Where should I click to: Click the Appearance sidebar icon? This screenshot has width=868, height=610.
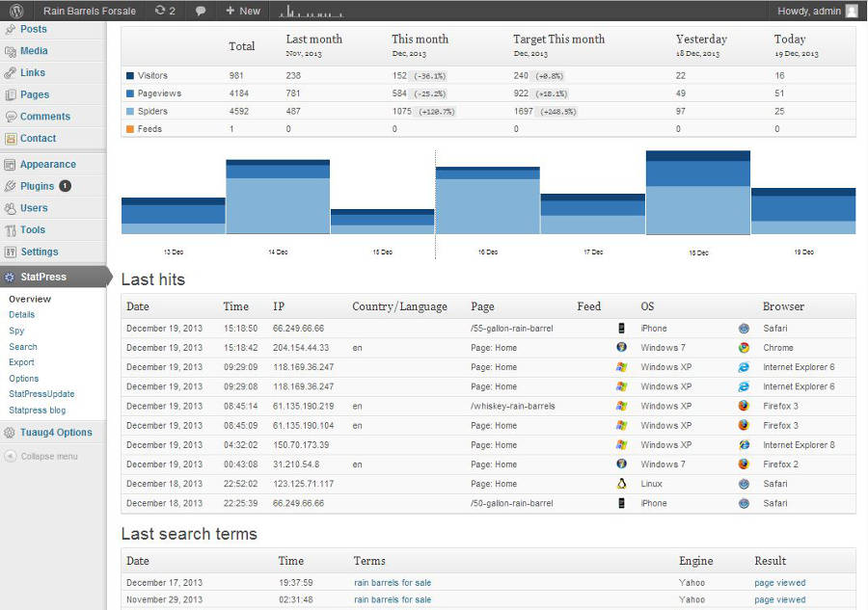[10, 164]
